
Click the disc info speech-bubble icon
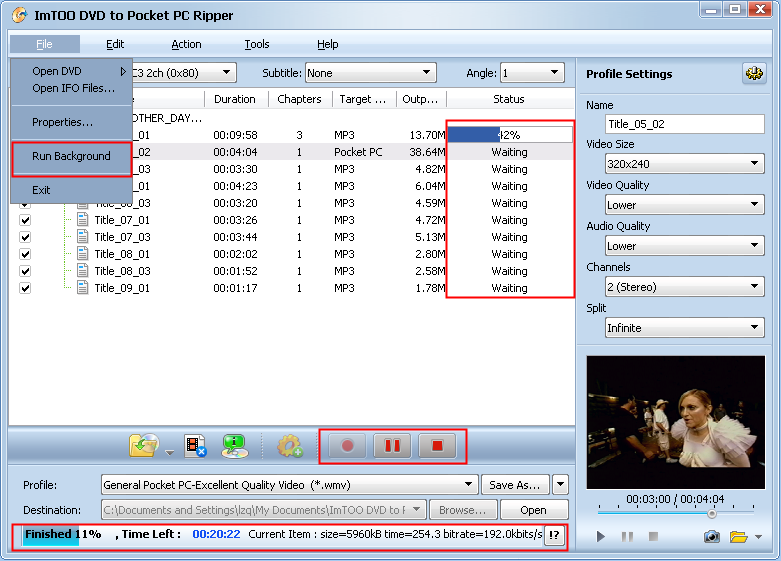(235, 445)
